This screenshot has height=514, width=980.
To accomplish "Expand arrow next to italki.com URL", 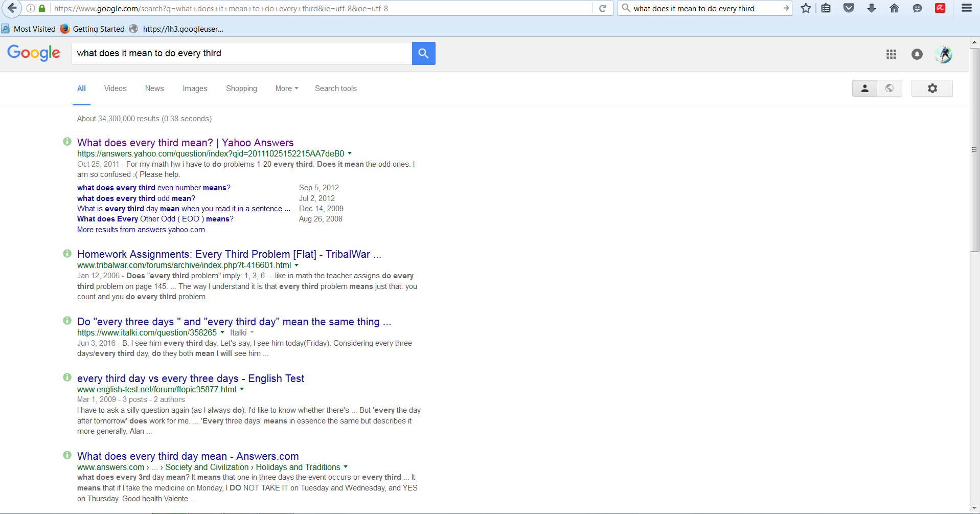I will pos(222,332).
